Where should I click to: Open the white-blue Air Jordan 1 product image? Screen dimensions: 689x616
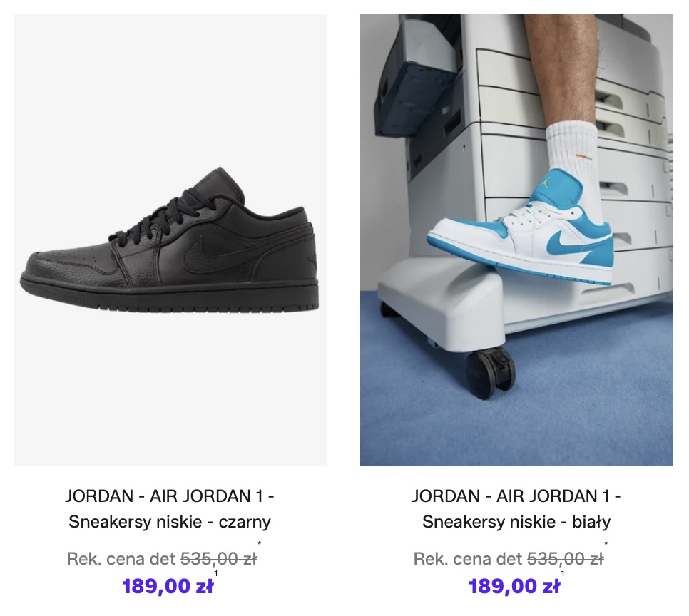[x=516, y=240]
